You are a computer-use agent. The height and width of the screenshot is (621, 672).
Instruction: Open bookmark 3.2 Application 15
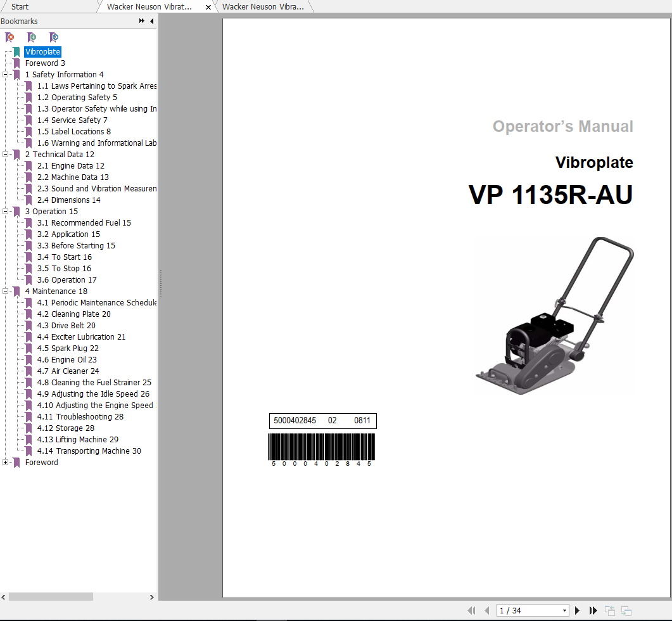68,234
